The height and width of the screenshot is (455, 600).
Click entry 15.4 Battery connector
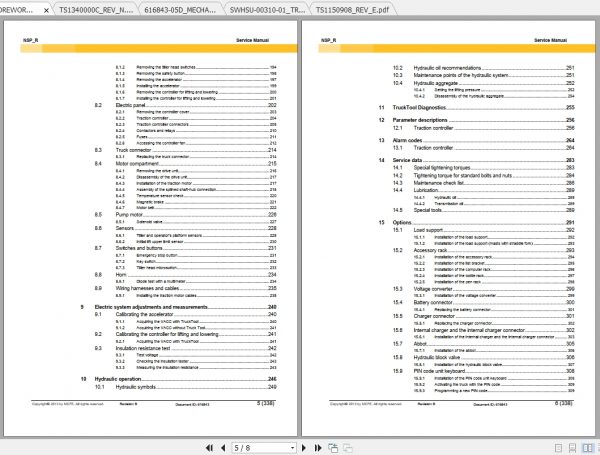click(x=484, y=302)
